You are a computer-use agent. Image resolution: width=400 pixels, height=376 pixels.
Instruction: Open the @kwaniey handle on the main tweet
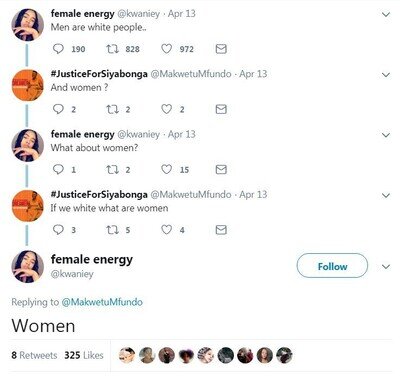coord(72,274)
